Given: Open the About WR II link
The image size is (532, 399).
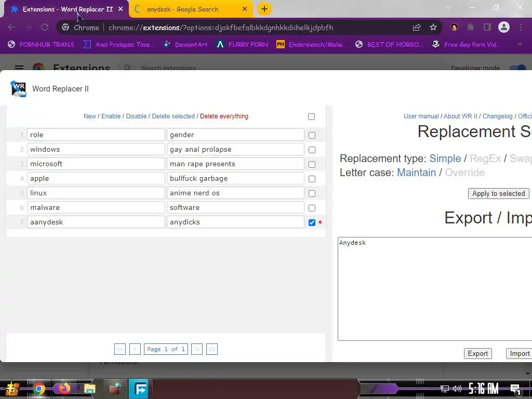Looking at the screenshot, I should (x=460, y=116).
